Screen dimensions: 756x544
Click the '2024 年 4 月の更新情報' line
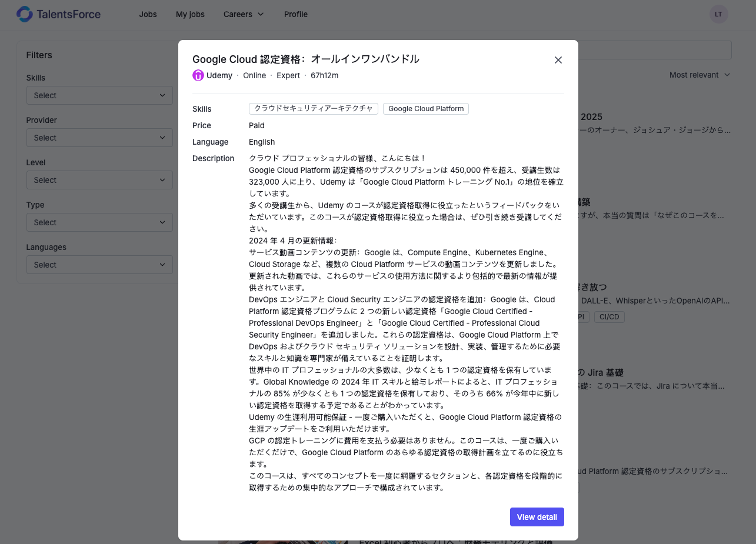pos(293,241)
